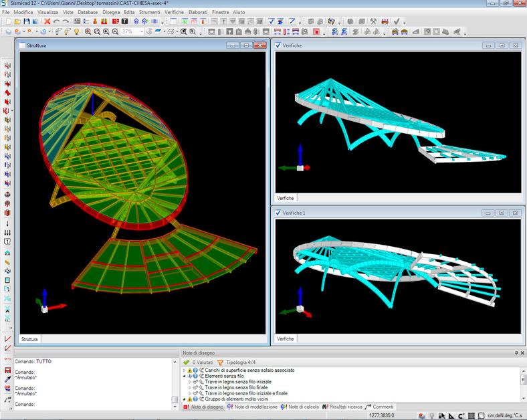527x420 pixels.
Task: Click the Open folder icon
Action: coord(17,21)
